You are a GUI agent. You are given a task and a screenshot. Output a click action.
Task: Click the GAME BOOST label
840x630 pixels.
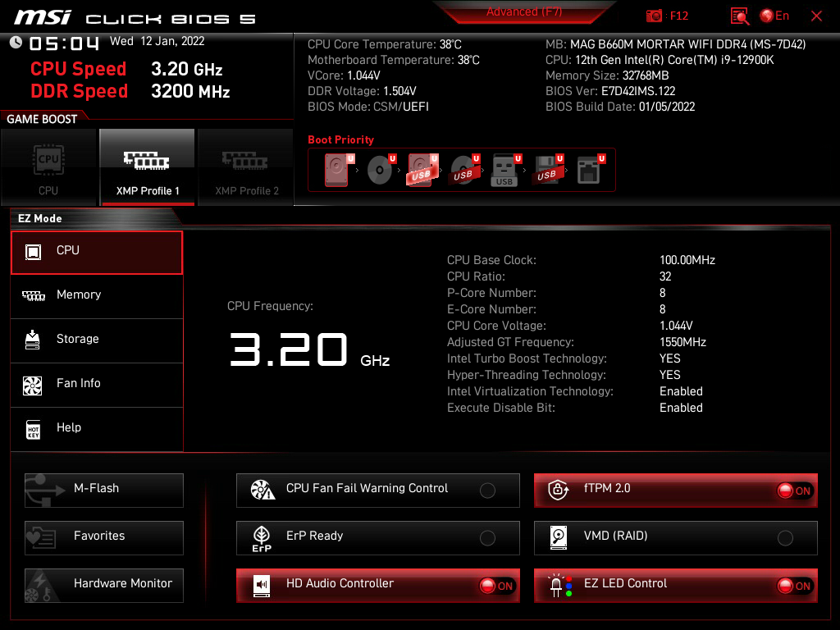pos(42,119)
